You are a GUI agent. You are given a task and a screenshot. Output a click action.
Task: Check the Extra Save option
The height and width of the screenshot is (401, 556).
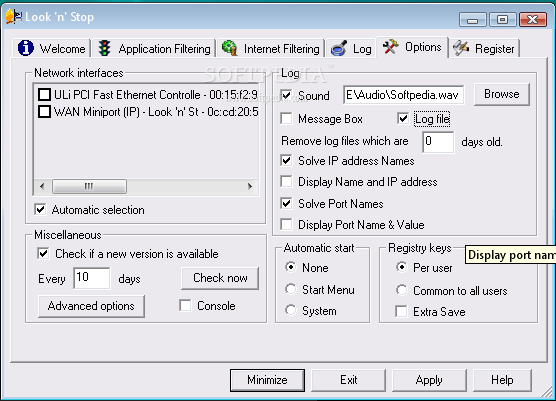[401, 312]
